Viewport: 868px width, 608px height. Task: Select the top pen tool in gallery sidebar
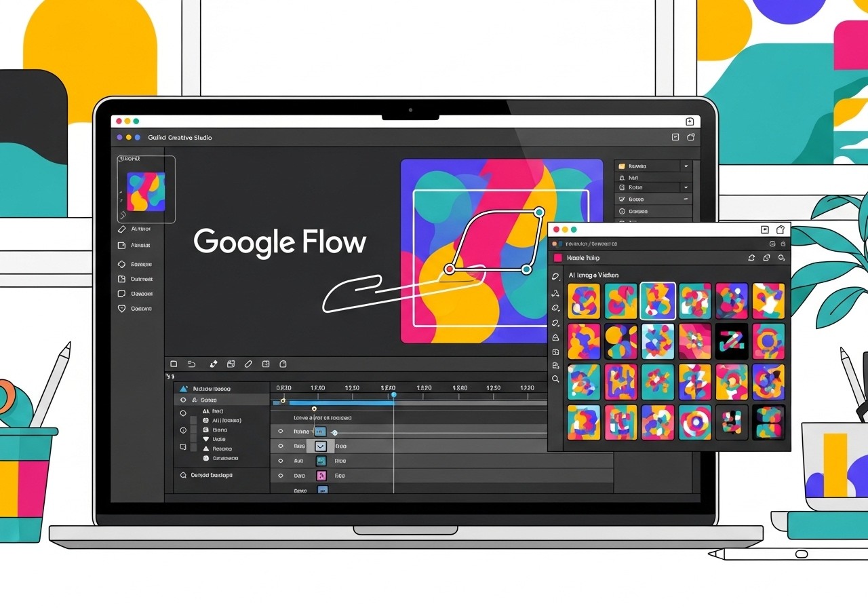click(x=555, y=277)
